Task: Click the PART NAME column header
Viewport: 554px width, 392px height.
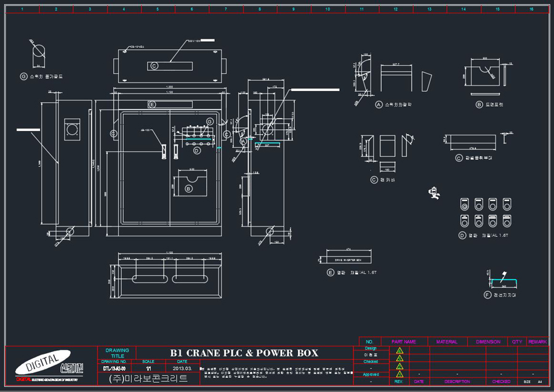Action: click(403, 342)
